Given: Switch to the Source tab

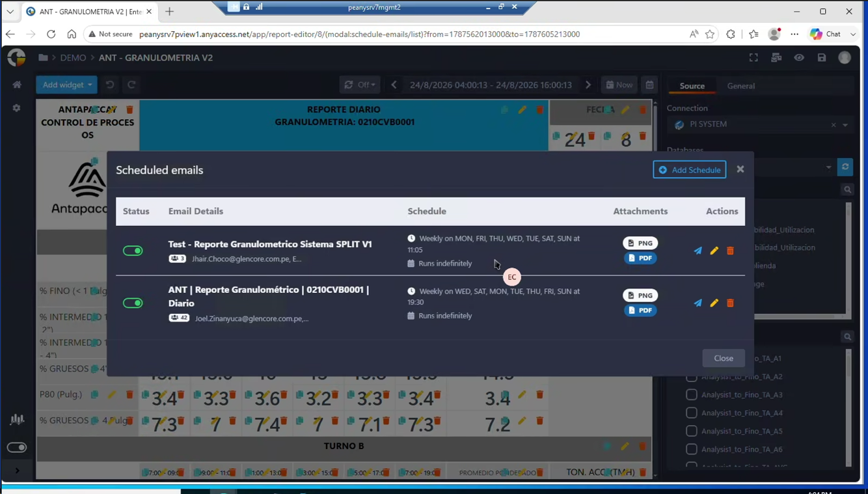Looking at the screenshot, I should pos(692,86).
